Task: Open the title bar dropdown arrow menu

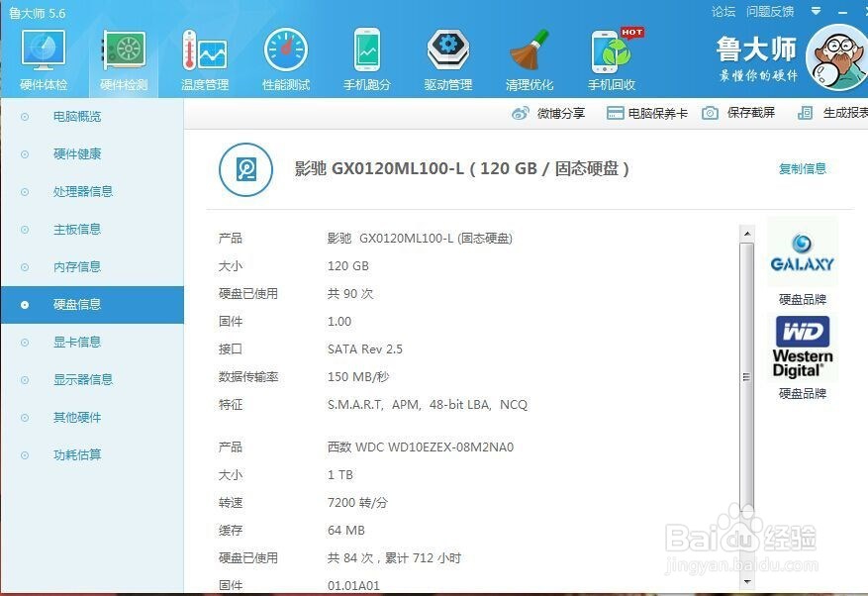Action: point(814,13)
